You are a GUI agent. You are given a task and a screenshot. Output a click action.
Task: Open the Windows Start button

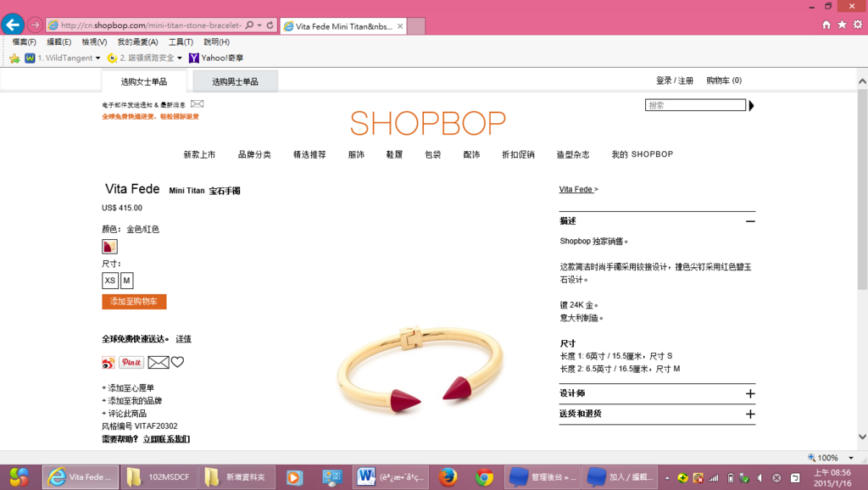coord(19,477)
